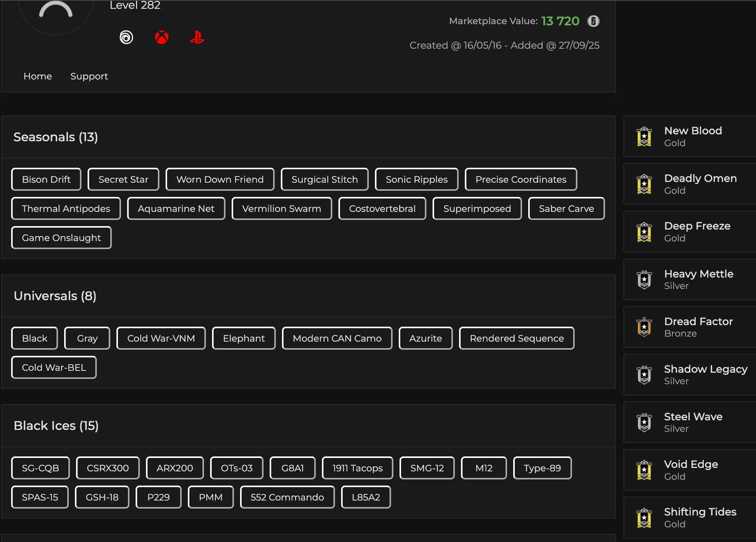This screenshot has width=756, height=542.
Task: Click the Rendered Sequence universal skin
Action: click(517, 338)
